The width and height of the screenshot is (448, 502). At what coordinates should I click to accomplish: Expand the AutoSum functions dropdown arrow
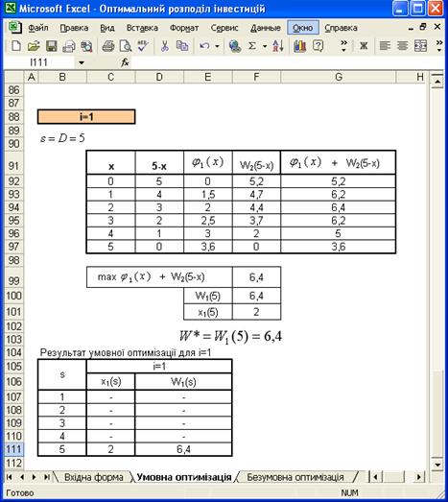pyautogui.click(x=265, y=46)
